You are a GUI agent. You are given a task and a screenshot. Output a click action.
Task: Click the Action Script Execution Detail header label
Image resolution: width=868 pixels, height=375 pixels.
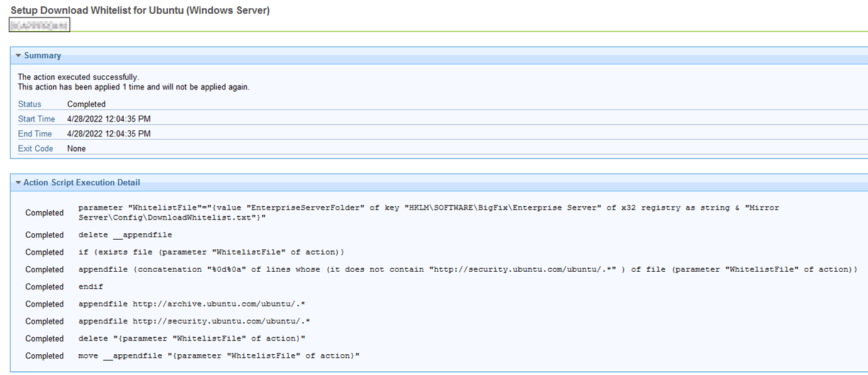82,183
